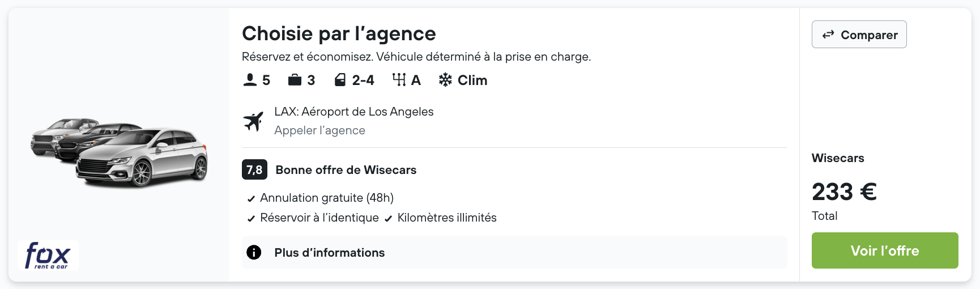Click the passenger seats icon
The width and height of the screenshot is (980, 289).
[250, 80]
